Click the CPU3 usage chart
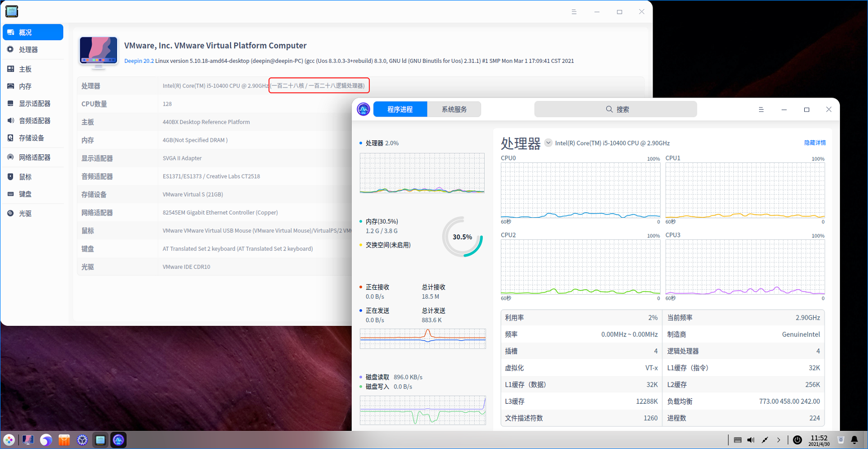 pyautogui.click(x=745, y=267)
